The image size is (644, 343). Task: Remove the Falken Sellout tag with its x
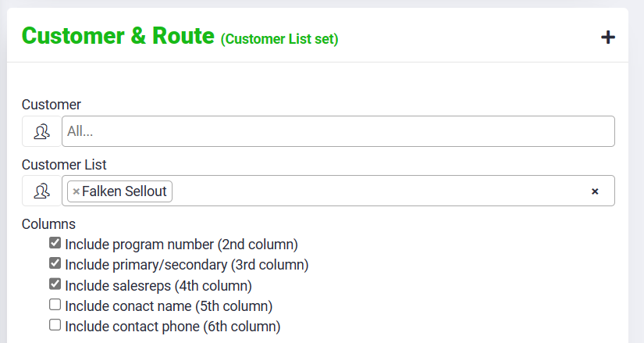[76, 191]
